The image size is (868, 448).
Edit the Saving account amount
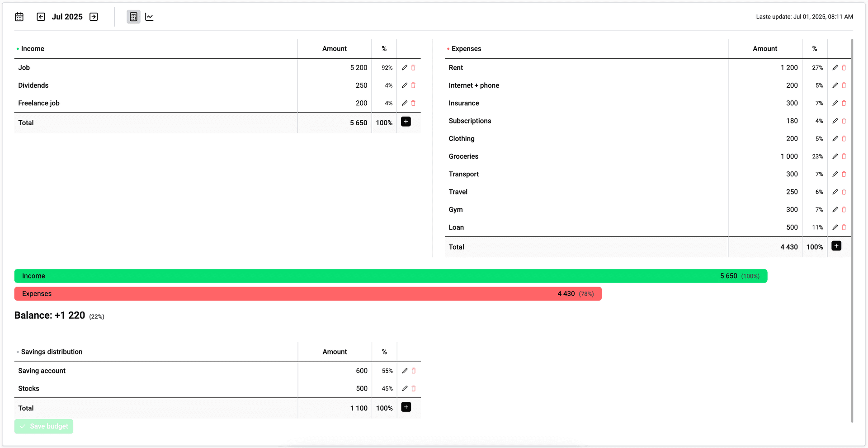coord(405,370)
